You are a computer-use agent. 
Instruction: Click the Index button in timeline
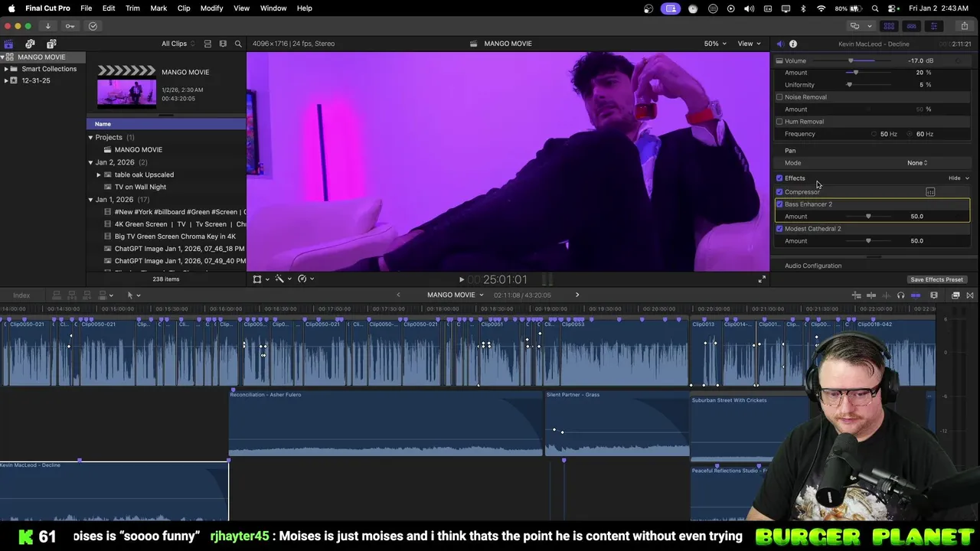tap(21, 295)
